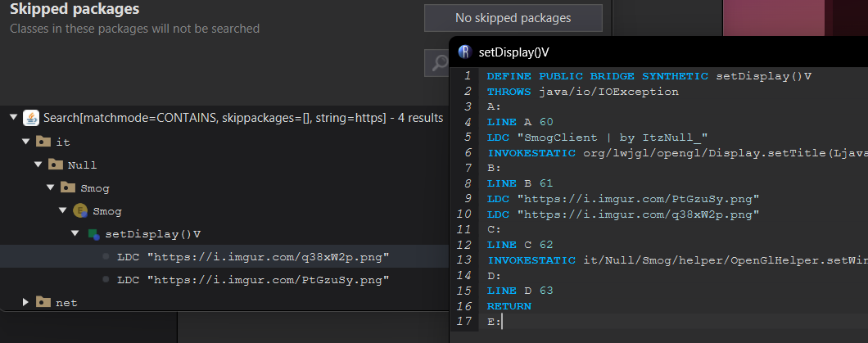Click the Java icon beside Search results
The width and height of the screenshot is (868, 343).
[x=30, y=118]
